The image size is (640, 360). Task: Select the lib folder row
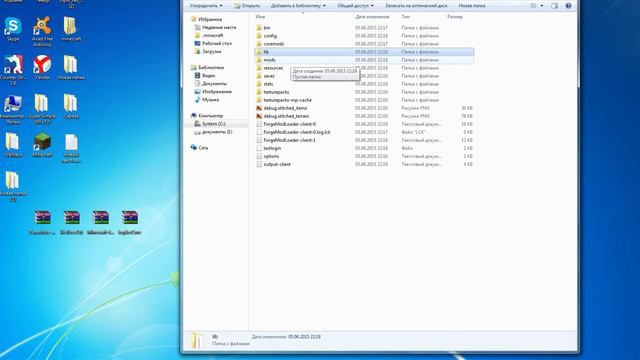tap(364, 52)
